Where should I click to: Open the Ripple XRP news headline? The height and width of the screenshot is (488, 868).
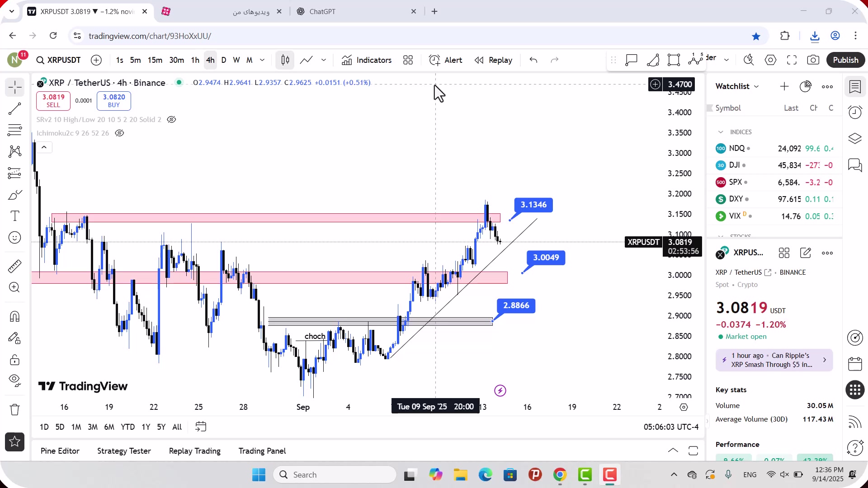[x=774, y=360]
